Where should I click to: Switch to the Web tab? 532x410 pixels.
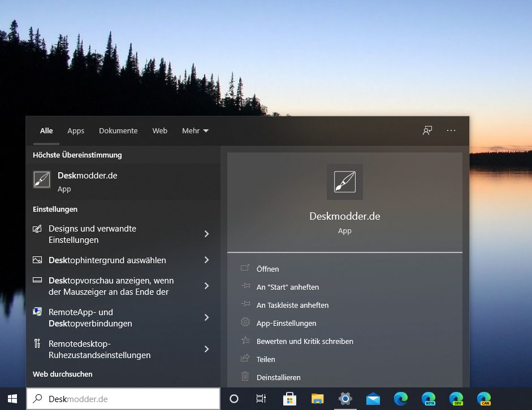[x=160, y=131]
